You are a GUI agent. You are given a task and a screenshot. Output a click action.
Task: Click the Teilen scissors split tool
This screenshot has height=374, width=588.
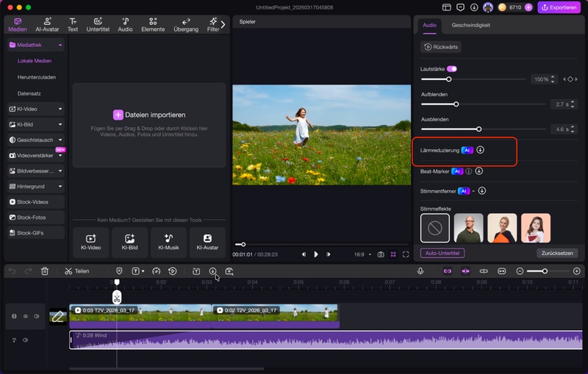tap(76, 271)
